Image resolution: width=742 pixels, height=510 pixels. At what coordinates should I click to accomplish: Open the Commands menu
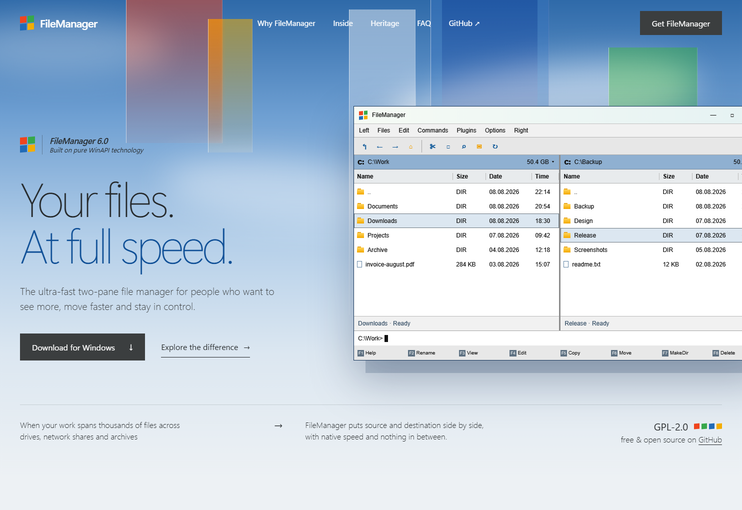[433, 130]
